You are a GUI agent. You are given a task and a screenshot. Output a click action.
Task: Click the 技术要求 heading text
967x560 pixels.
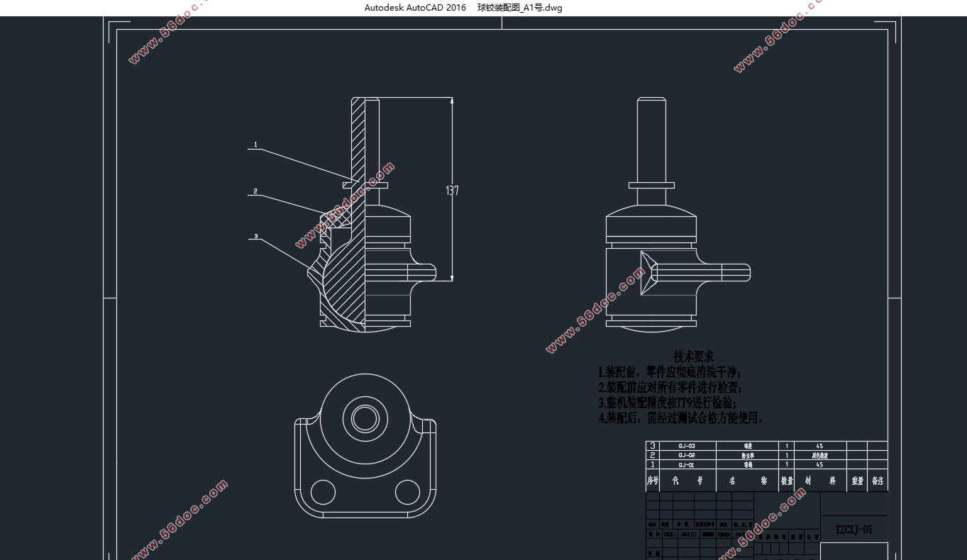click(693, 357)
